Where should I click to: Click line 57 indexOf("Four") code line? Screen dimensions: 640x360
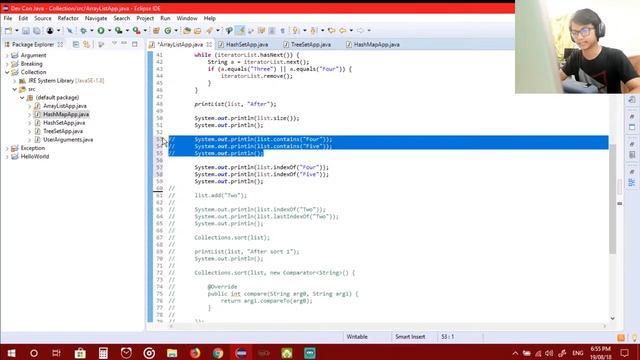click(261, 167)
